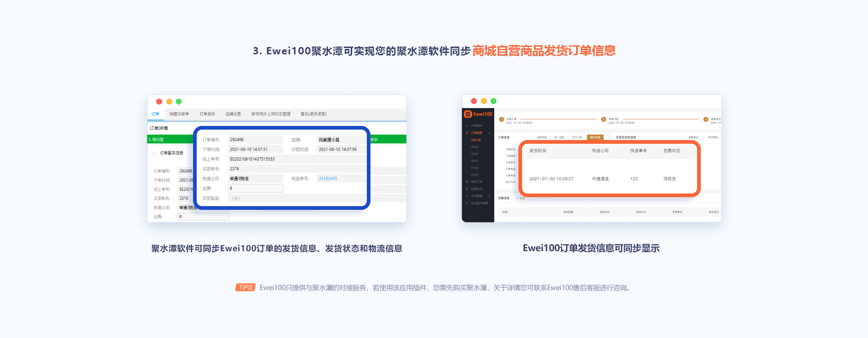Open tracking number link 21332435
This screenshot has height=338, width=868.
328,179
